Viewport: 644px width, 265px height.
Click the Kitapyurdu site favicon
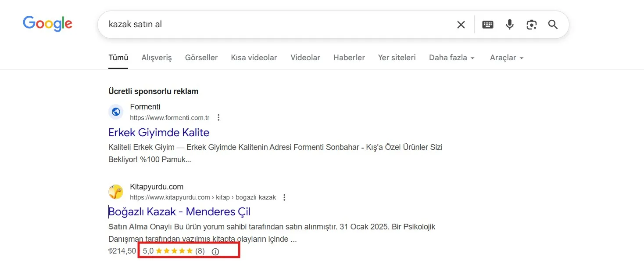116,192
